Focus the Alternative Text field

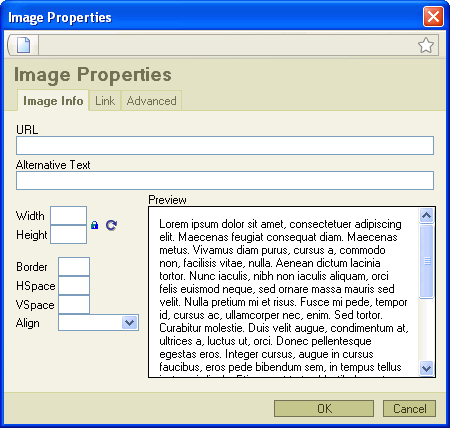(225, 180)
